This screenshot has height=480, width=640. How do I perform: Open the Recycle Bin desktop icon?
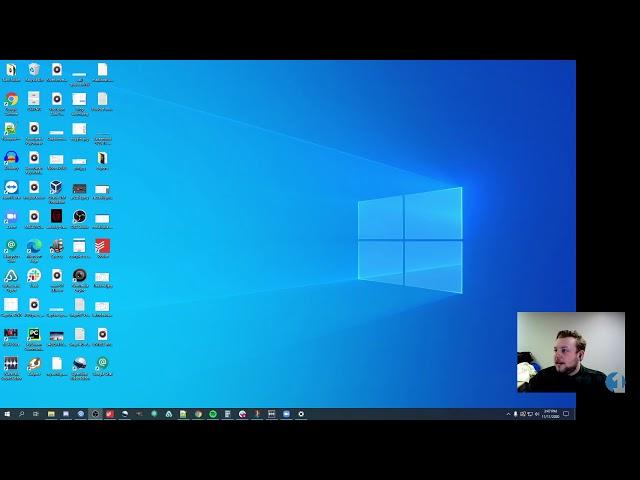[34, 70]
